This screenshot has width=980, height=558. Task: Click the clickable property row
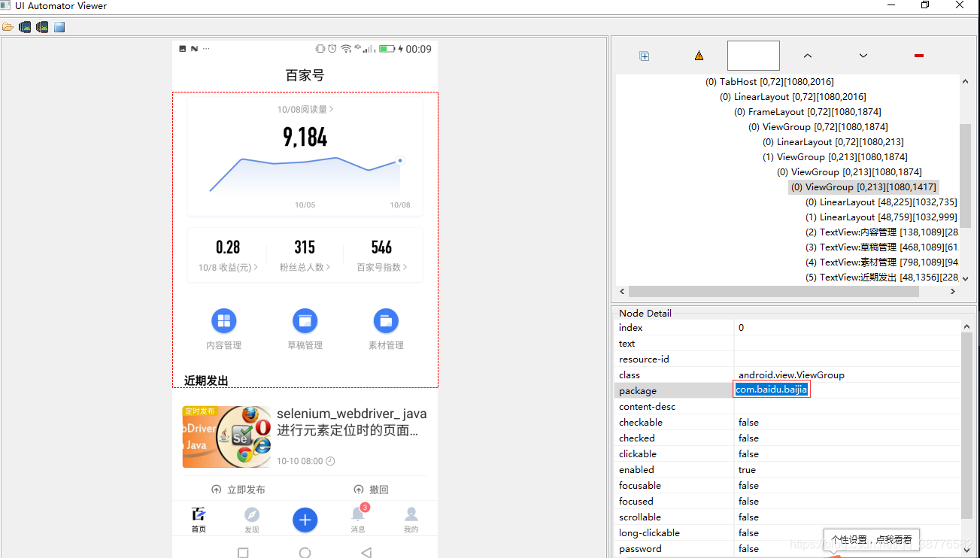pos(787,453)
